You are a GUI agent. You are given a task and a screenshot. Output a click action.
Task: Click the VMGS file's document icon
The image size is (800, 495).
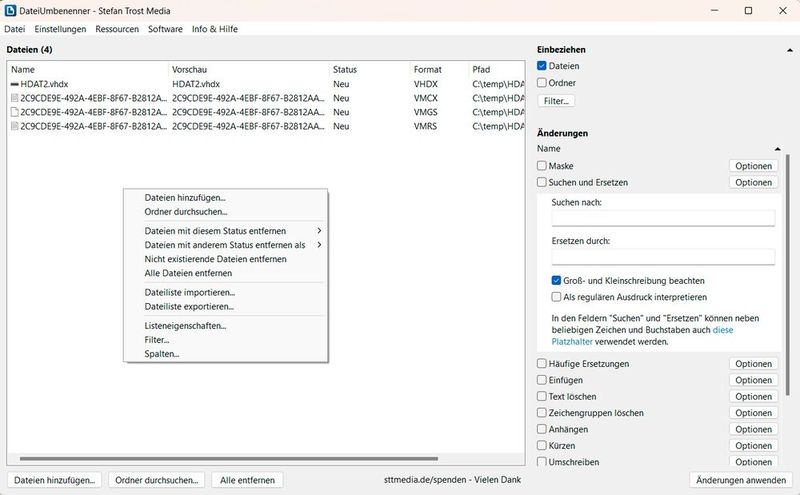pyautogui.click(x=14, y=113)
